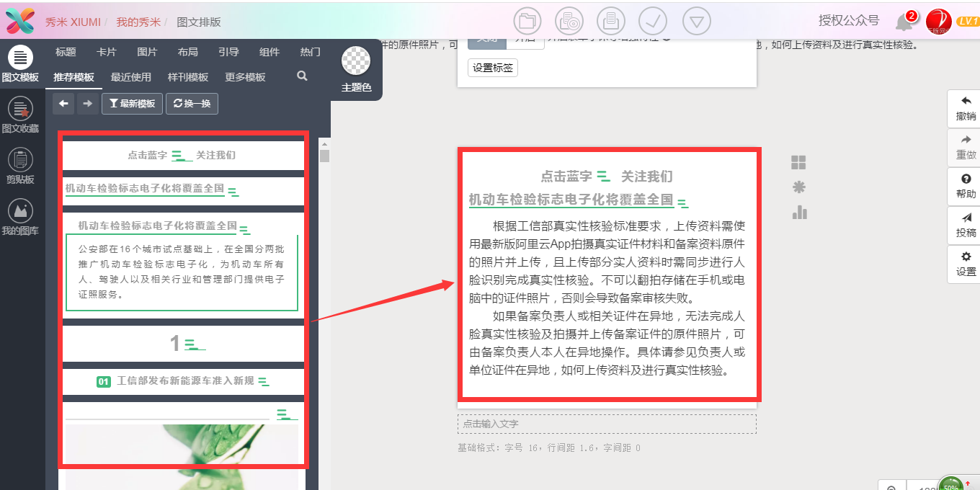The height and width of the screenshot is (490, 980).
Task: Click the left arrow to page templates back
Action: tap(63, 104)
